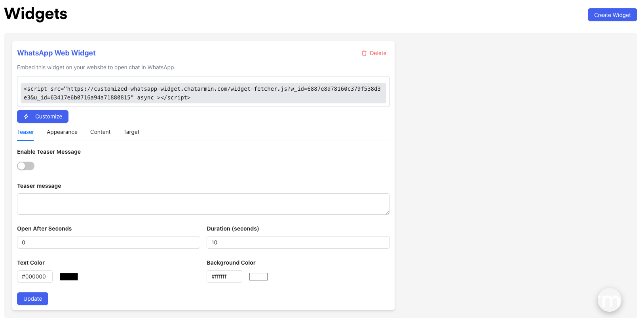The image size is (644, 328).
Task: Select the Content tab
Action: 101,132
